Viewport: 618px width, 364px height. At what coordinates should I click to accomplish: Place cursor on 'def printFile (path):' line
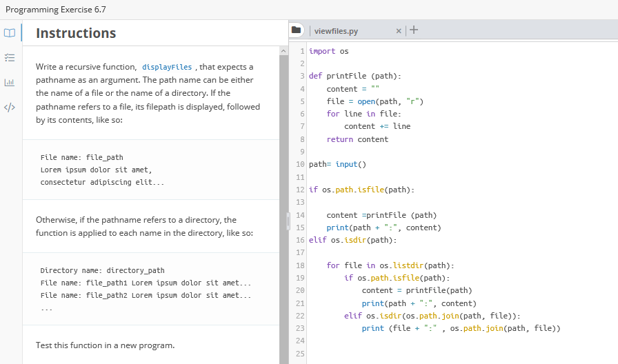pos(355,76)
